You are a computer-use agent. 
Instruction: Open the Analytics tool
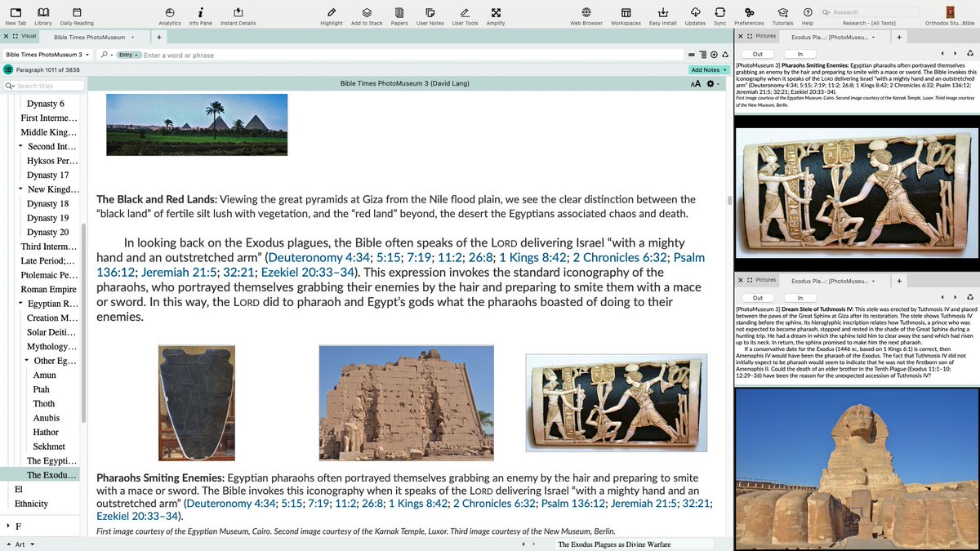tap(170, 16)
